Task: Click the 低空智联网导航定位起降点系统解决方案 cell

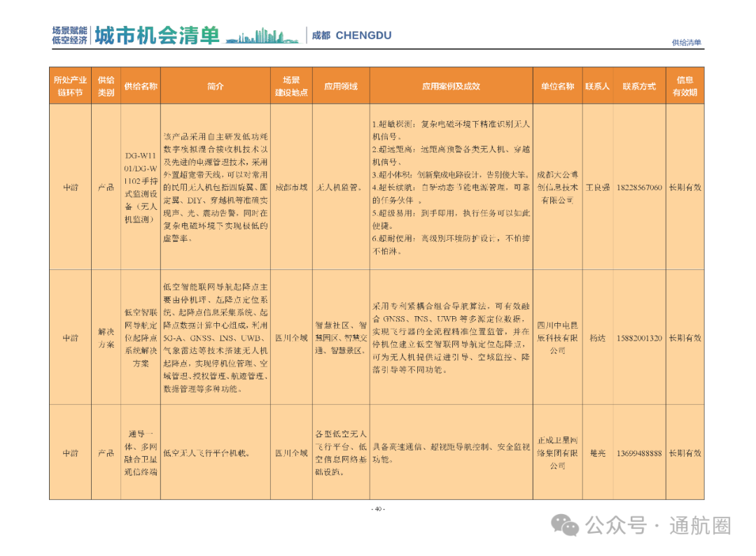Action: (141, 338)
